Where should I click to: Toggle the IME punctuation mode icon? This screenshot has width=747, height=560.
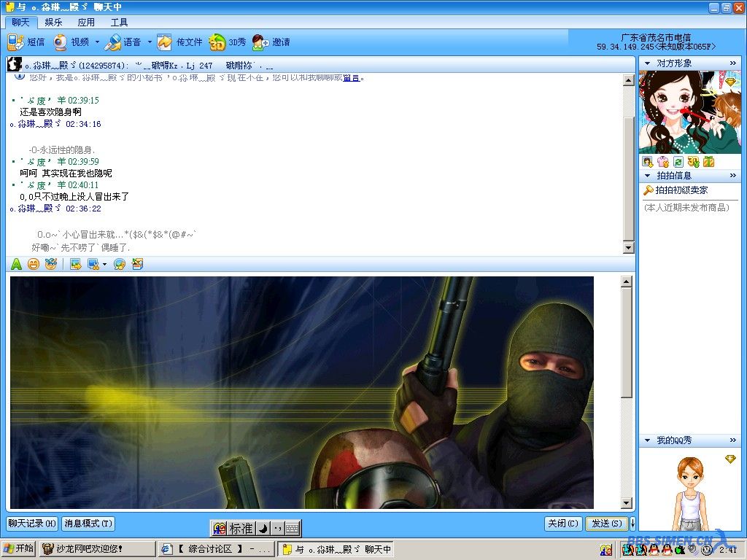coord(278,529)
